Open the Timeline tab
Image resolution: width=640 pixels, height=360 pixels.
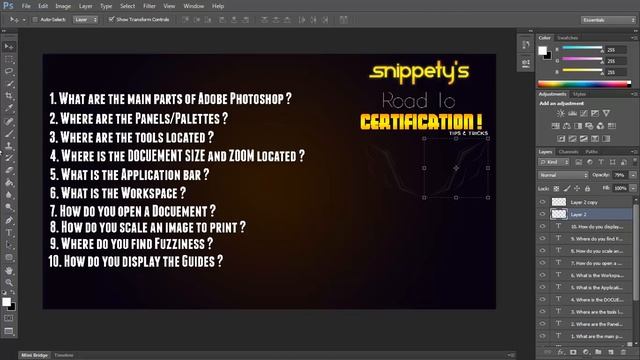pos(64,356)
